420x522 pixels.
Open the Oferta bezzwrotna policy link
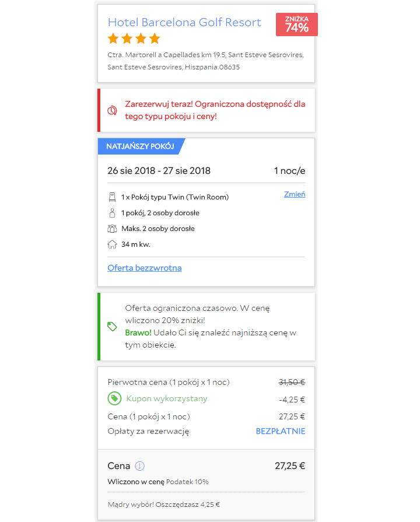[x=145, y=268]
